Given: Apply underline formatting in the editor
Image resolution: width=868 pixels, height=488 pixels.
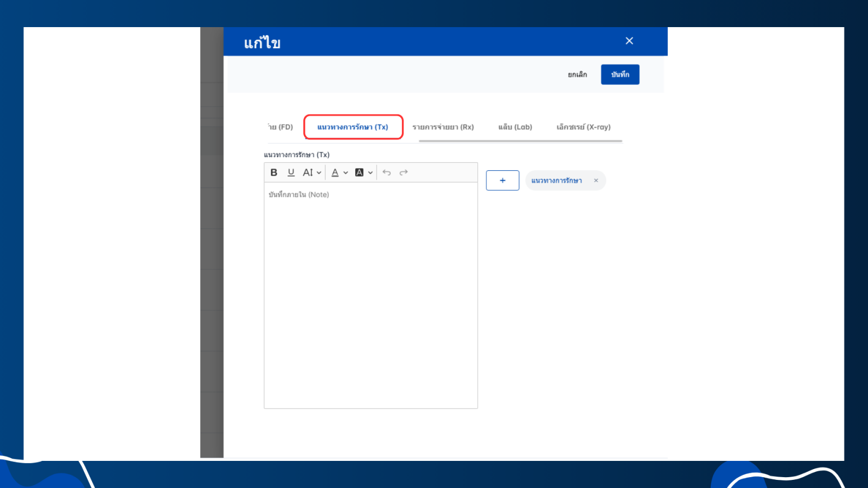Looking at the screenshot, I should pyautogui.click(x=291, y=172).
